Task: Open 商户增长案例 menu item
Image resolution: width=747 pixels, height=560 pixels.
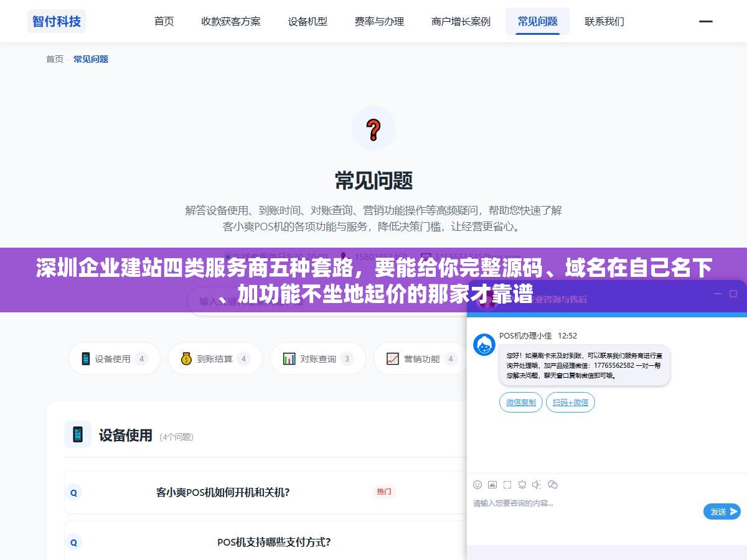Action: click(x=461, y=21)
